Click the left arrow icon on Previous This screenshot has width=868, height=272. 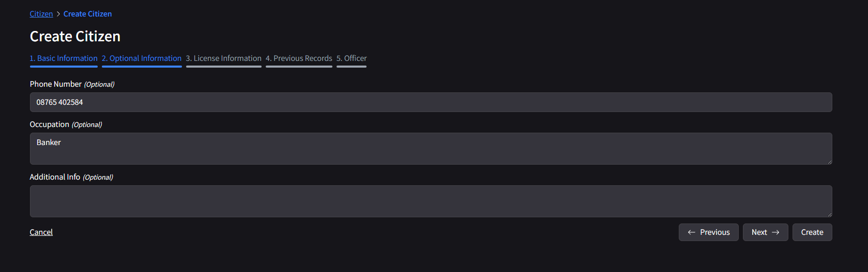(691, 232)
